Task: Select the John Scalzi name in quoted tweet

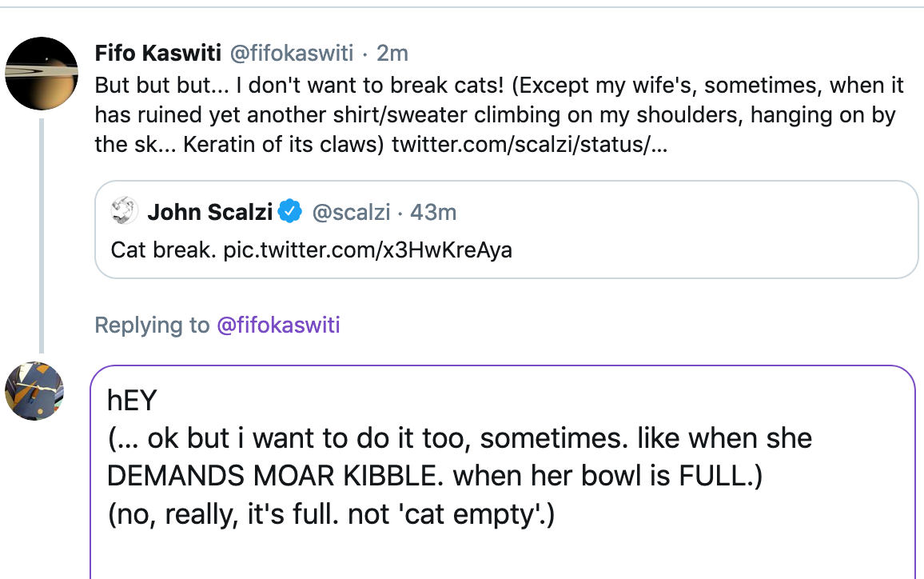Action: coord(209,212)
